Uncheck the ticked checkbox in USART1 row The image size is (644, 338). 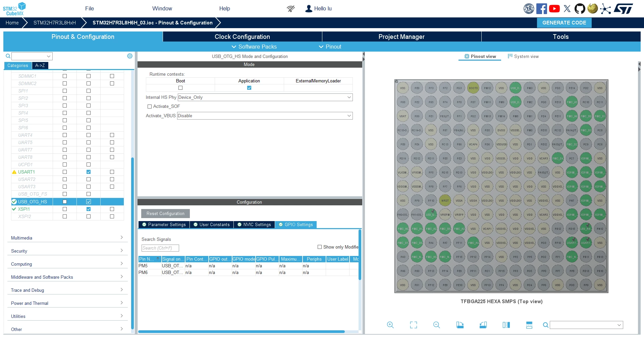click(x=89, y=172)
